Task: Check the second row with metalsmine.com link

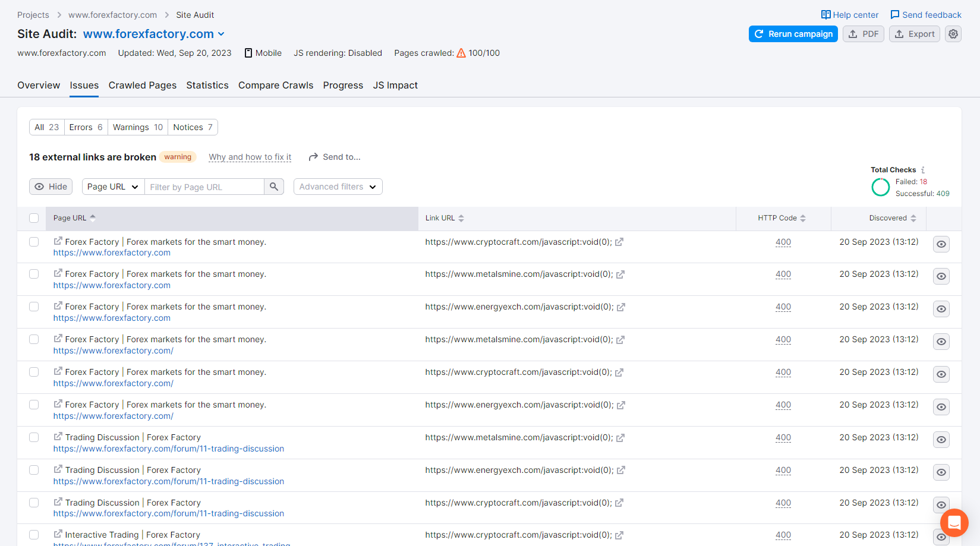Action: click(34, 274)
